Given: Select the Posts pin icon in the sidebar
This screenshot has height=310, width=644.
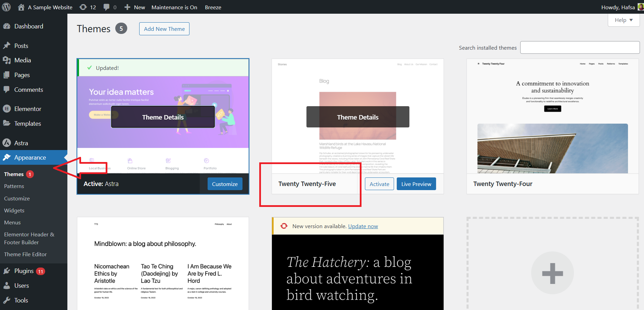Looking at the screenshot, I should tap(8, 46).
